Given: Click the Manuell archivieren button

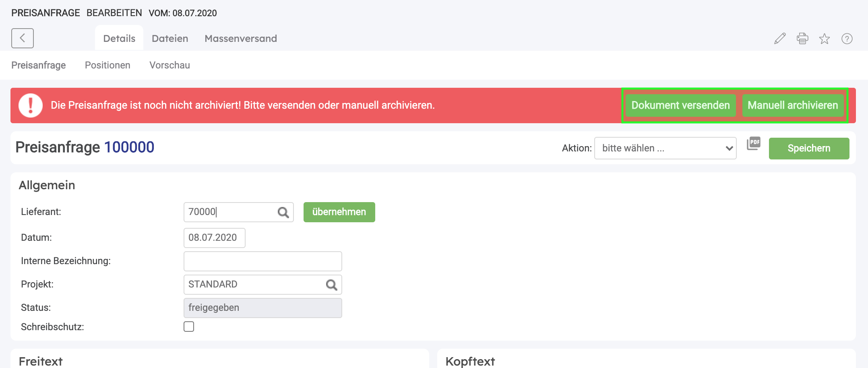Looking at the screenshot, I should click(x=793, y=105).
